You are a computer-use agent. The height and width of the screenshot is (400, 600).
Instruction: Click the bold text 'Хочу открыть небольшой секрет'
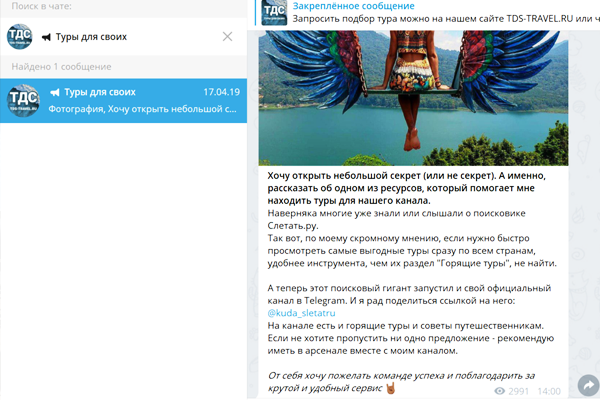[344, 176]
